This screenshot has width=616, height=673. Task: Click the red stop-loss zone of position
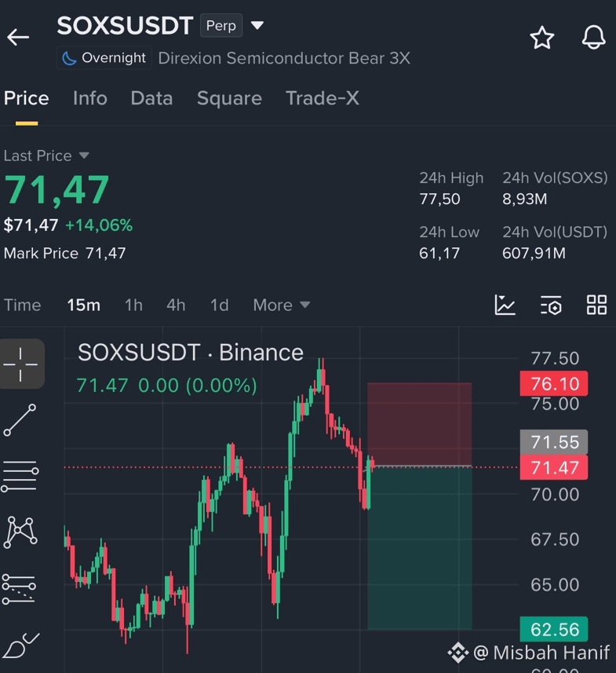420,424
